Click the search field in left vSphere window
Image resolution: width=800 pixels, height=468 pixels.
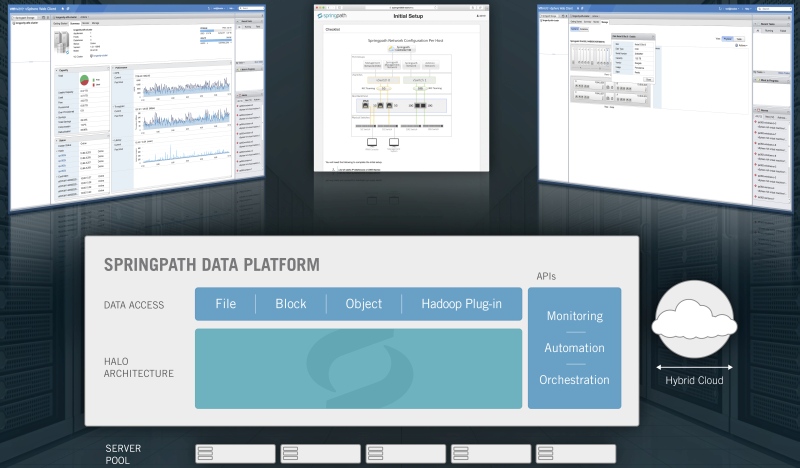pos(252,8)
